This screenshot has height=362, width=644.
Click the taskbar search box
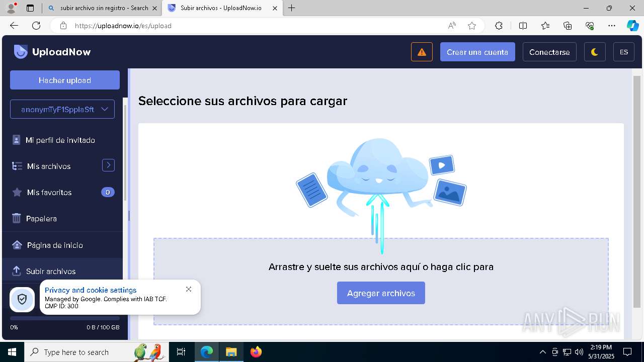97,352
